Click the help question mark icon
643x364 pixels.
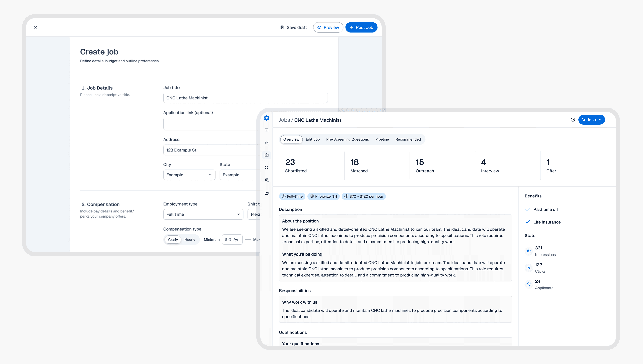[573, 120]
